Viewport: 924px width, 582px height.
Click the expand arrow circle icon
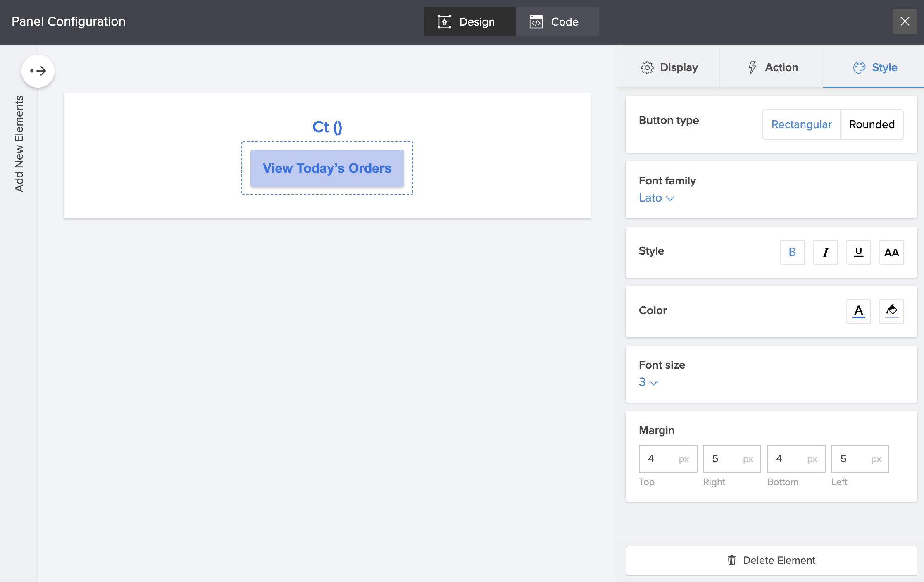point(38,71)
